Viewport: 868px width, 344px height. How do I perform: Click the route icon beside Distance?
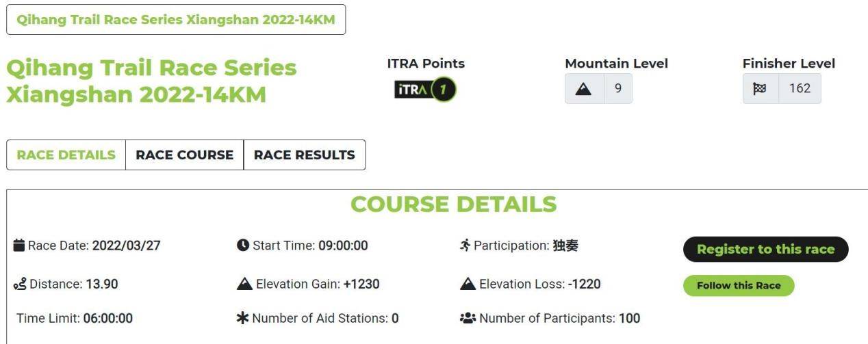coord(20,284)
